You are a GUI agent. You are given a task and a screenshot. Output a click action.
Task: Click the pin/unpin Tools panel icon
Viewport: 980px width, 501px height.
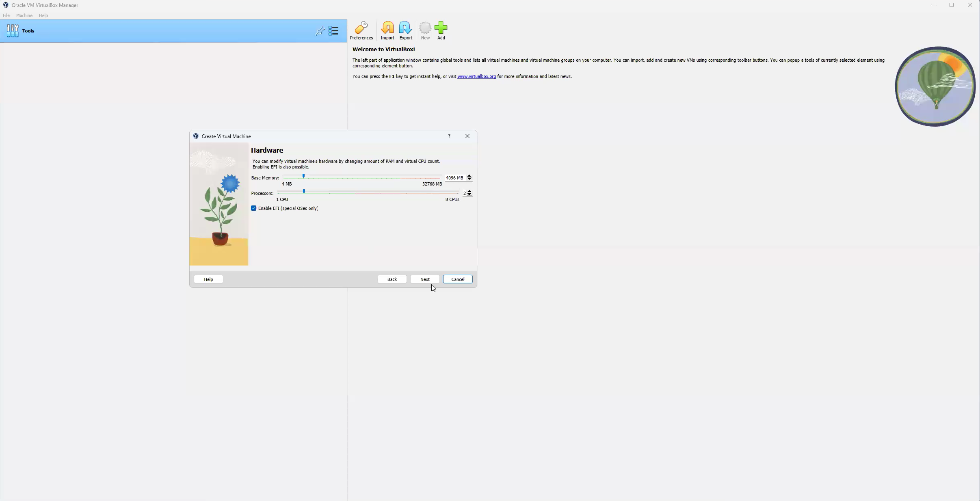[x=320, y=31]
